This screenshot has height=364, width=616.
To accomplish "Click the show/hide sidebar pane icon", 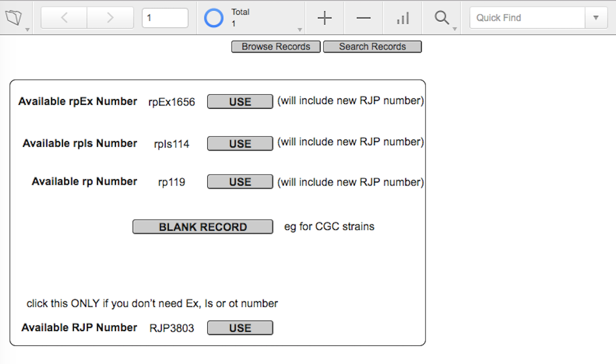I will [x=13, y=18].
